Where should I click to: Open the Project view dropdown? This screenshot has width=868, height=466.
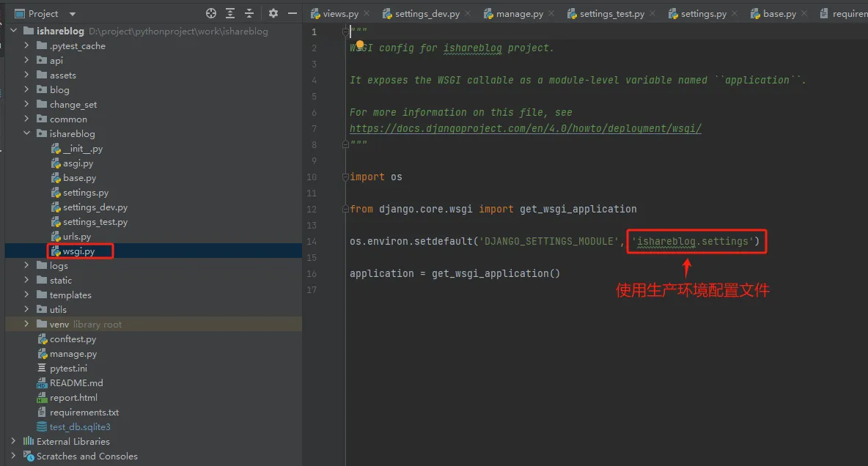[x=72, y=14]
